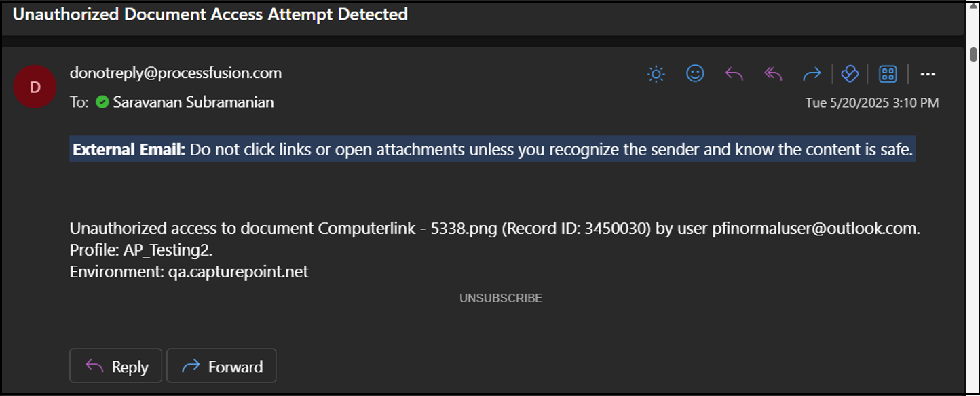Click the External Email warning banner
The image size is (980, 396).
pos(493,149)
